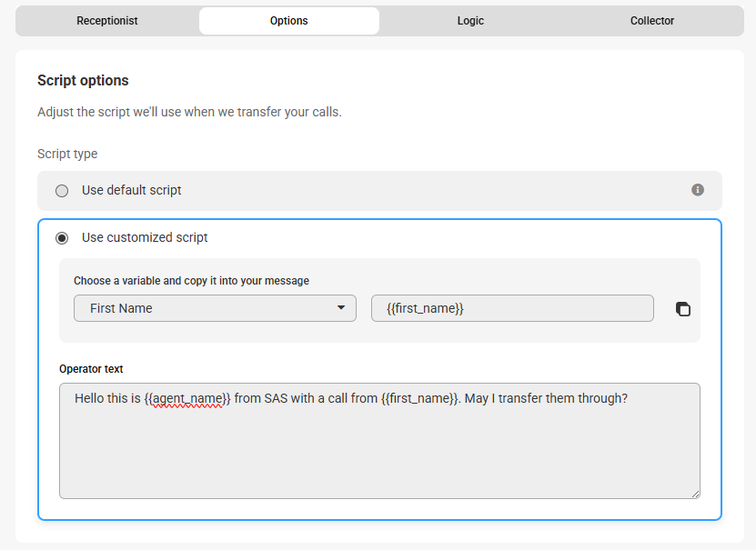Click the Use customized script label
The width and height of the screenshot is (756, 550).
145,237
